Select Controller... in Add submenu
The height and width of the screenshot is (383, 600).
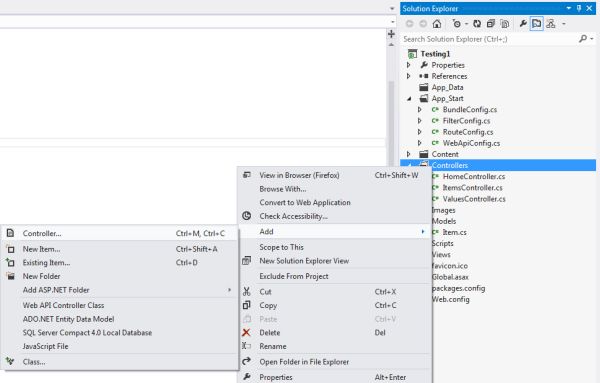point(120,233)
